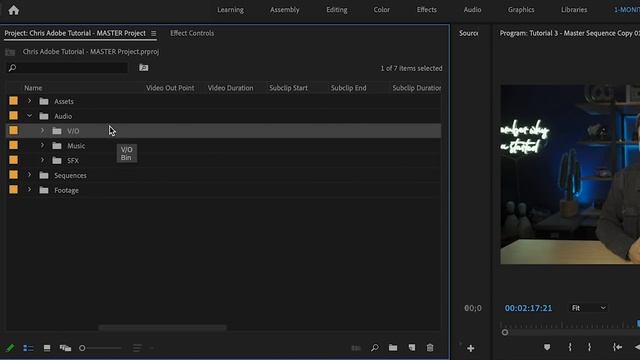Viewport: 640px width, 360px height.
Task: Click the trash Clear icon
Action: pyautogui.click(x=430, y=348)
